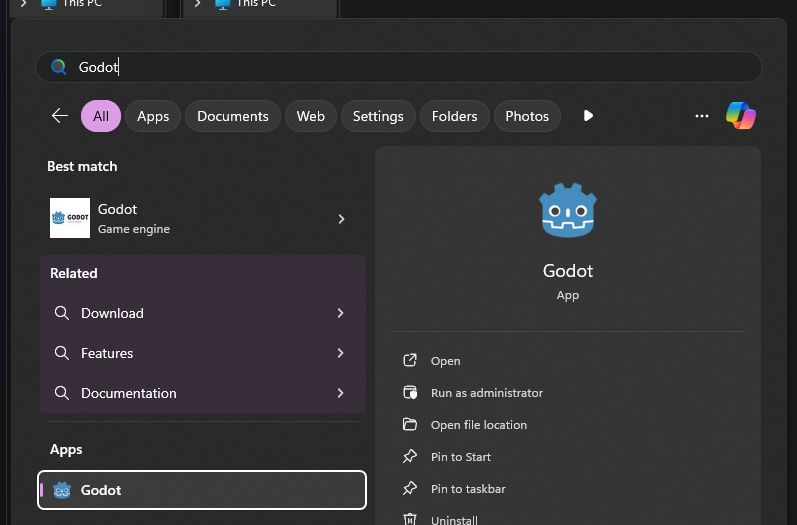797x525 pixels.
Task: Open the three-dot options menu
Action: [701, 116]
